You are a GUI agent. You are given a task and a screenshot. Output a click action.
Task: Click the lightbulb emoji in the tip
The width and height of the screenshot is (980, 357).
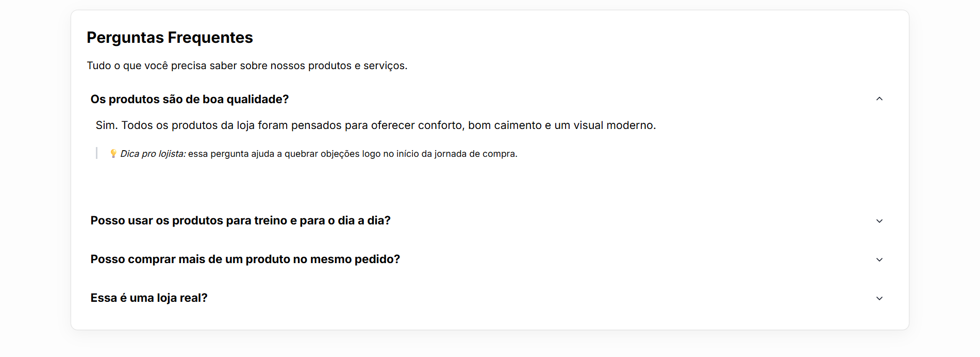(x=113, y=154)
